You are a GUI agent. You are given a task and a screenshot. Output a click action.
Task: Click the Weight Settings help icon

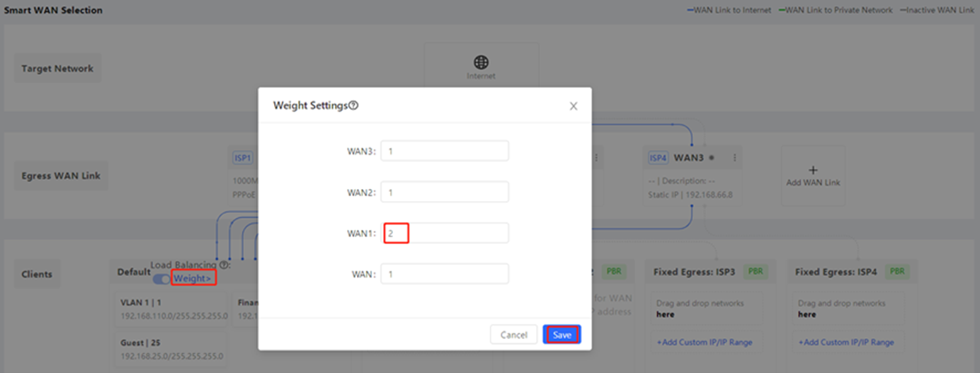coord(353,105)
